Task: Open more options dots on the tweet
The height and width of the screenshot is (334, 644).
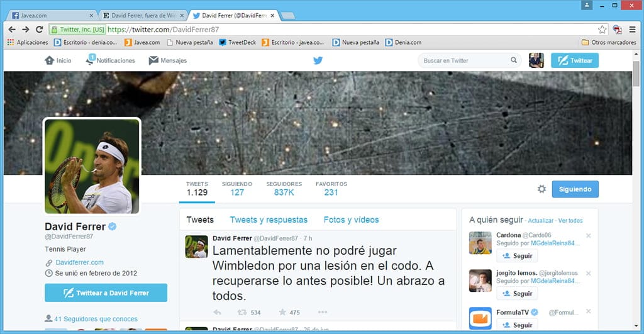Action: [323, 312]
